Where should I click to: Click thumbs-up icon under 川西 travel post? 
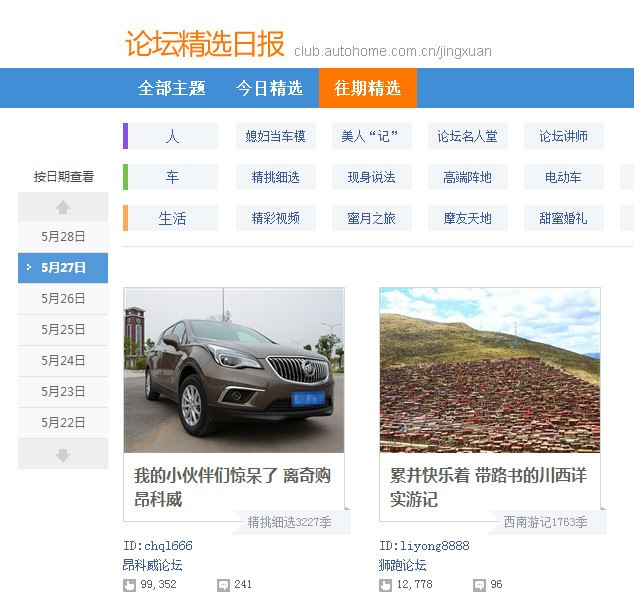point(385,585)
